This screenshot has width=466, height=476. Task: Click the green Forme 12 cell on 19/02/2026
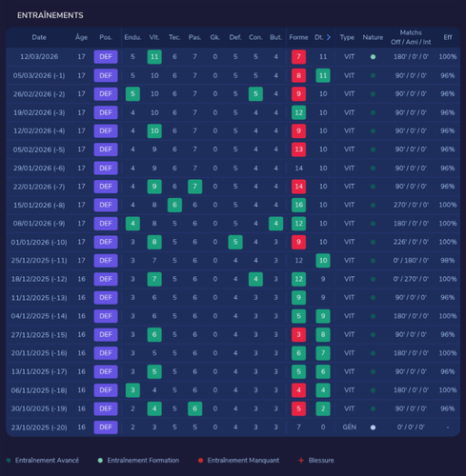click(298, 112)
